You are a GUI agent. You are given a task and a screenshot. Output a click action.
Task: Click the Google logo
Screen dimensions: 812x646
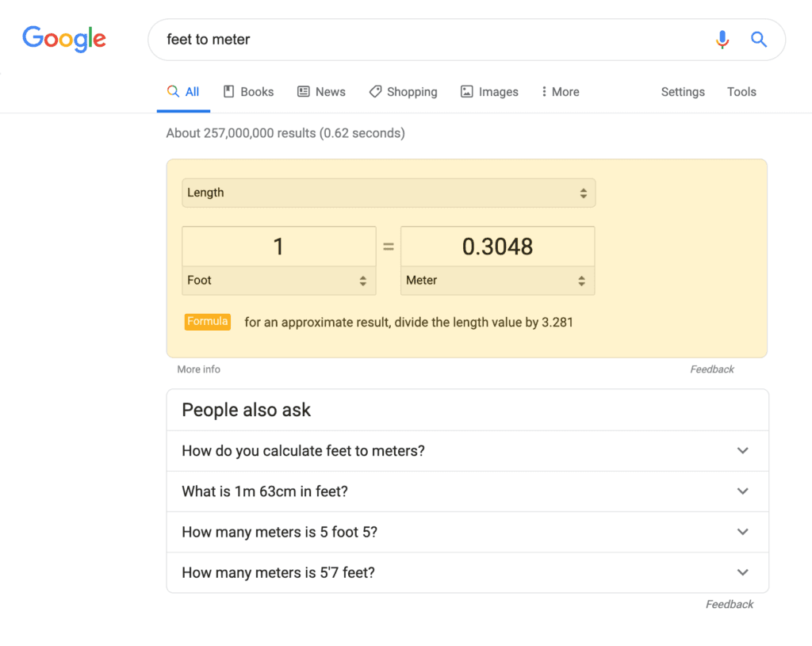click(64, 39)
